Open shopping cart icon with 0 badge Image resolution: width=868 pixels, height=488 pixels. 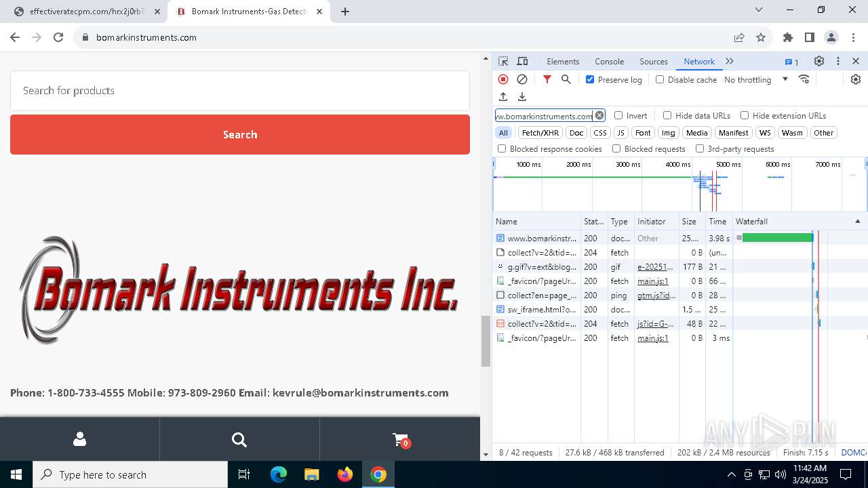point(401,440)
